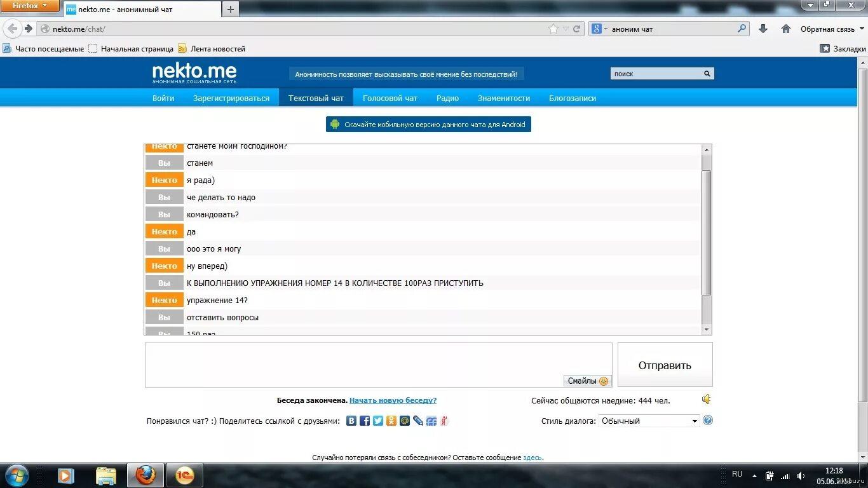This screenshot has width=868, height=488.
Task: Share chat link via Ya.ru red figure icon
Action: [x=444, y=421]
